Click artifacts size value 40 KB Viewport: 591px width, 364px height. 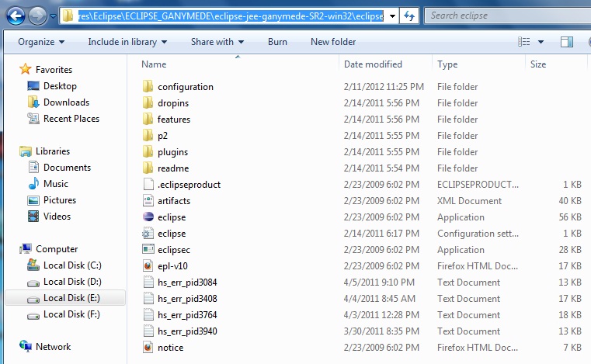[570, 201]
